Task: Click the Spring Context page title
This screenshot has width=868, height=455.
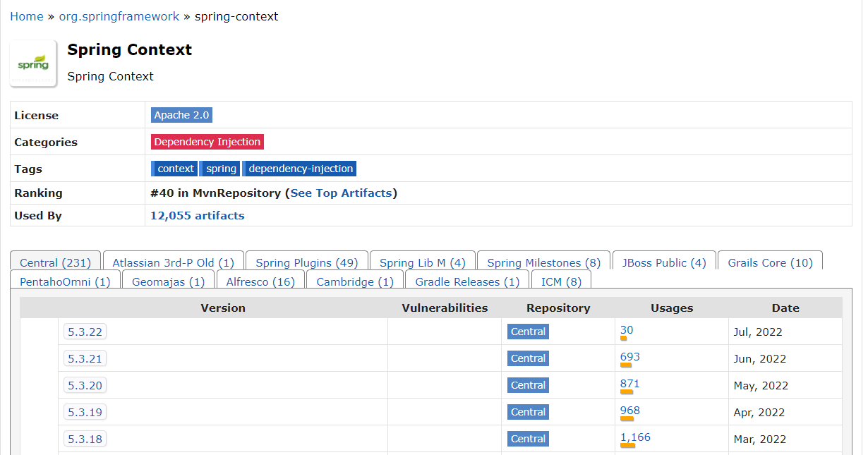Action: (x=130, y=50)
